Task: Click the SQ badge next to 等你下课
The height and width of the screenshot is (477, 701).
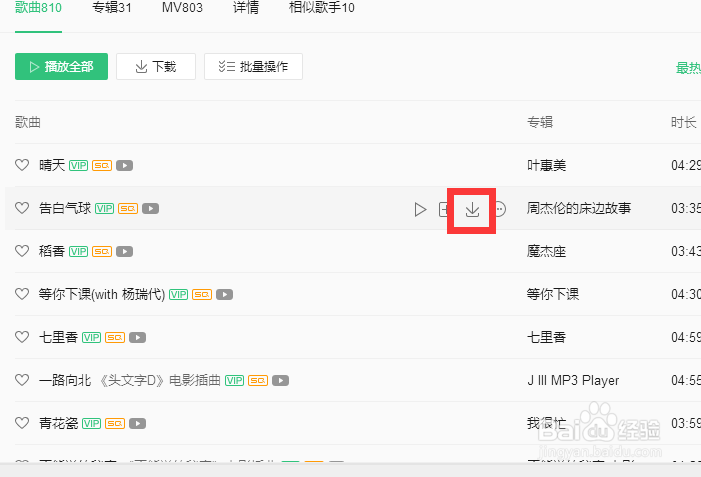Action: click(x=202, y=294)
